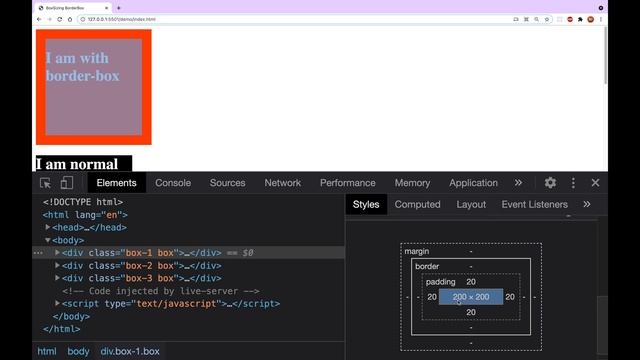Image resolution: width=640 pixels, height=360 pixels.
Task: Select the closing html tag
Action: click(62, 329)
